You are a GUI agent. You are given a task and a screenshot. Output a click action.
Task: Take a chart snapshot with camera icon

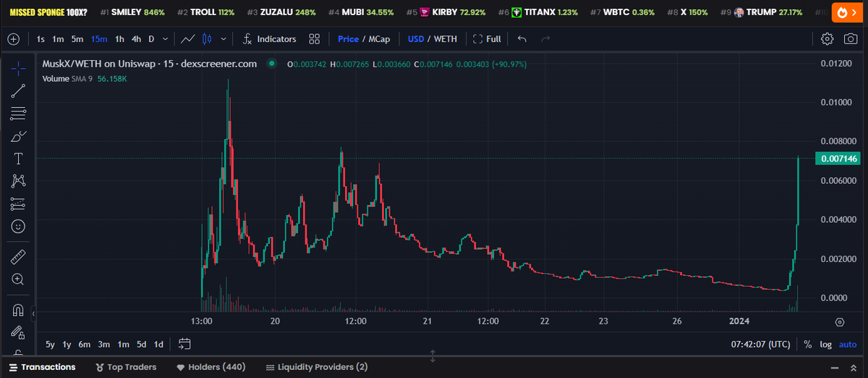pos(851,39)
